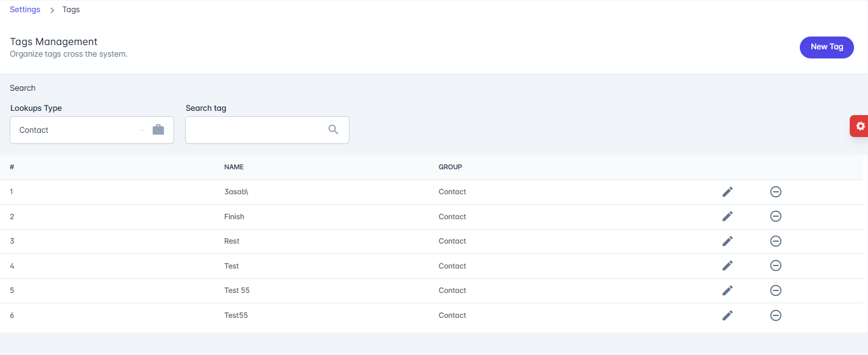This screenshot has width=868, height=355.
Task: Edit the Finish tag with the pencil icon
Action: point(727,216)
